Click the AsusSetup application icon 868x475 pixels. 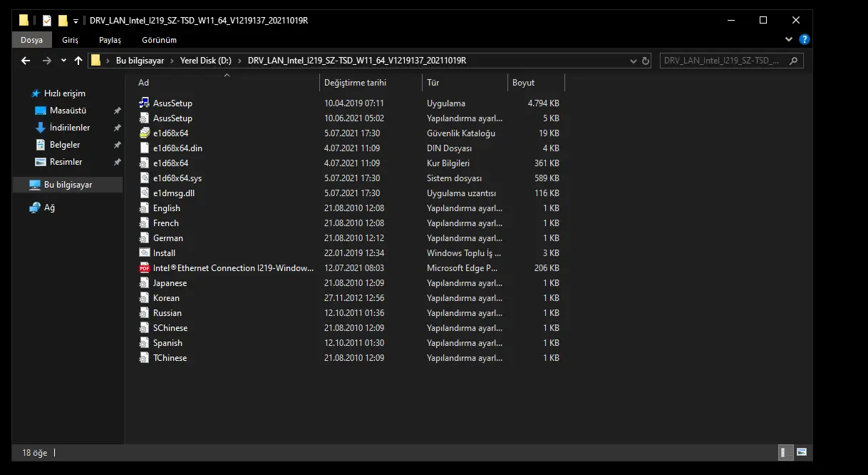pyautogui.click(x=145, y=103)
